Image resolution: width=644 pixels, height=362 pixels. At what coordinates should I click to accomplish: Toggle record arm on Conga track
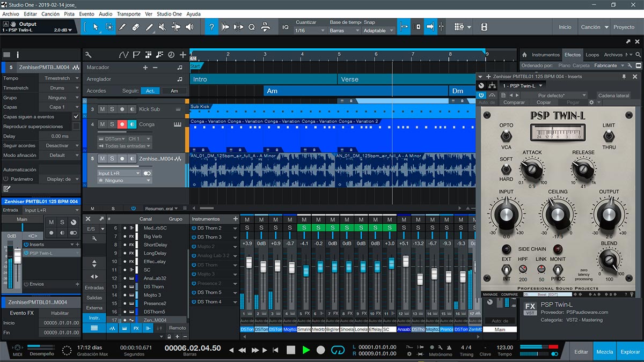pos(122,124)
